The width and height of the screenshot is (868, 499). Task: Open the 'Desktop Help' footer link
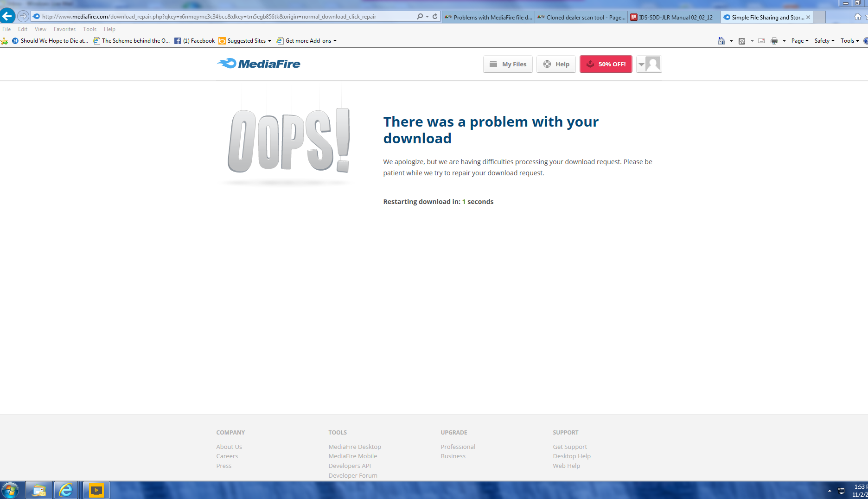pos(572,456)
